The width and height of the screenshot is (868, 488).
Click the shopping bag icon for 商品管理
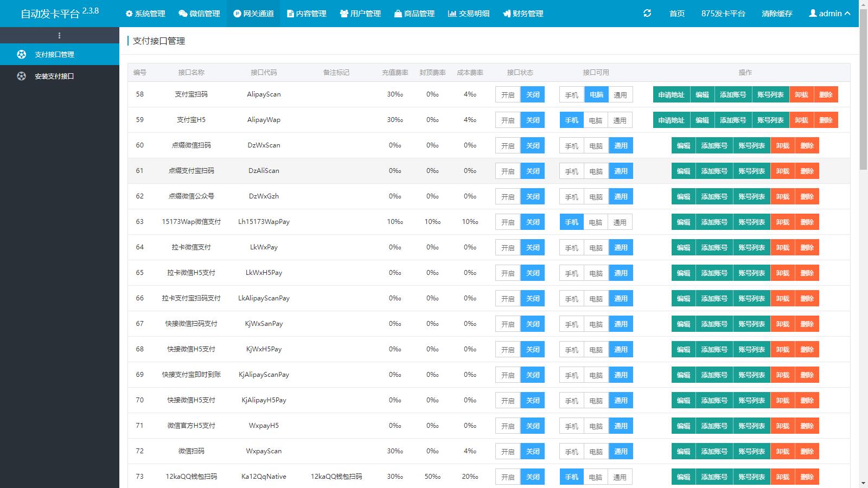pyautogui.click(x=398, y=14)
